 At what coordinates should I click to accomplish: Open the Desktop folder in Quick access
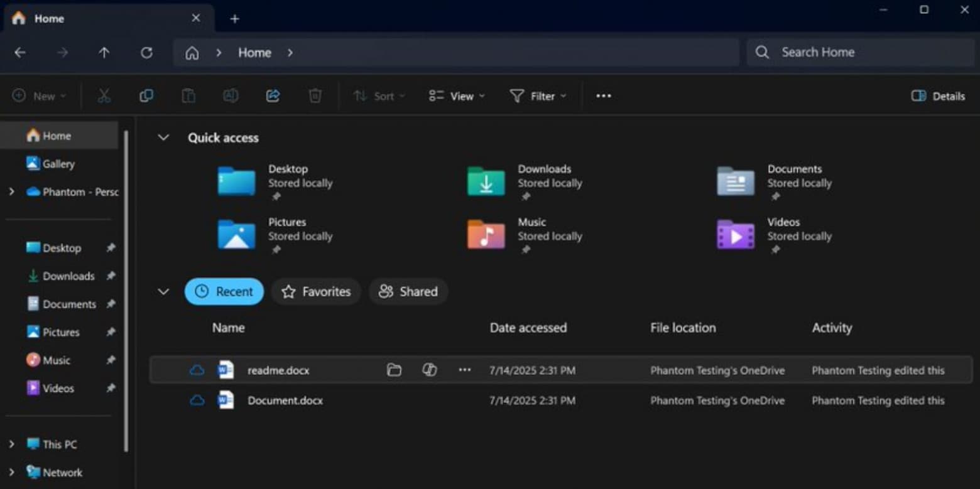coord(236,181)
